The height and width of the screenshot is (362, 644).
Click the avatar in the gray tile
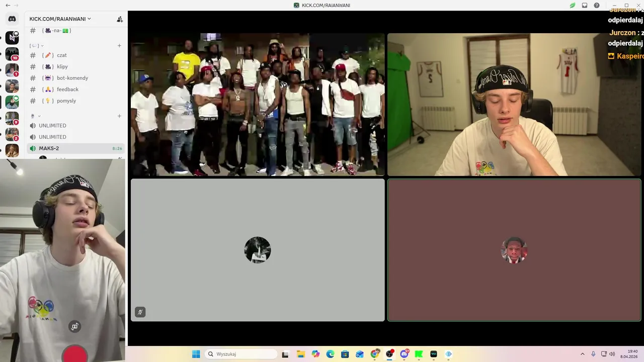(x=258, y=250)
